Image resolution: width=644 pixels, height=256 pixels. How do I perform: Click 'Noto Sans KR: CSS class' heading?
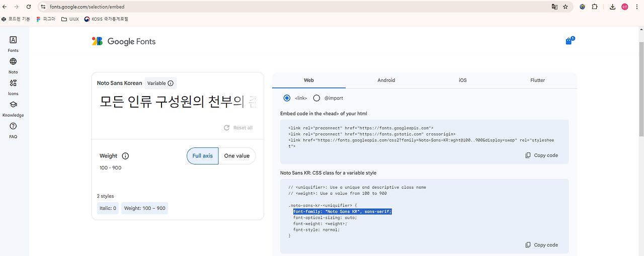point(328,173)
